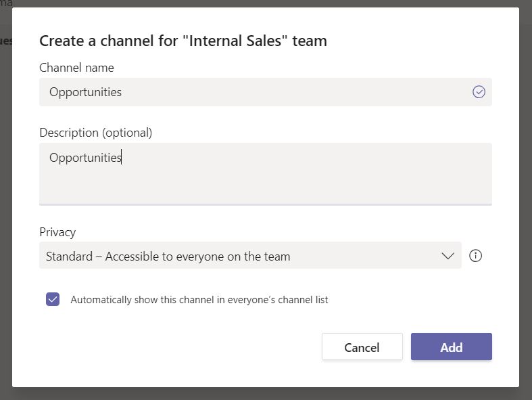Cancel the channel creation dialog

[362, 347]
